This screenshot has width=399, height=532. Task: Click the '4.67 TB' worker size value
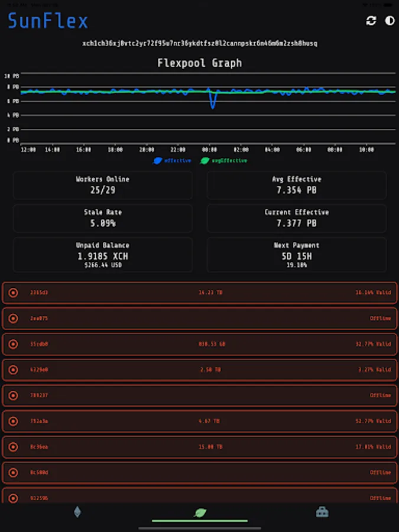209,421
